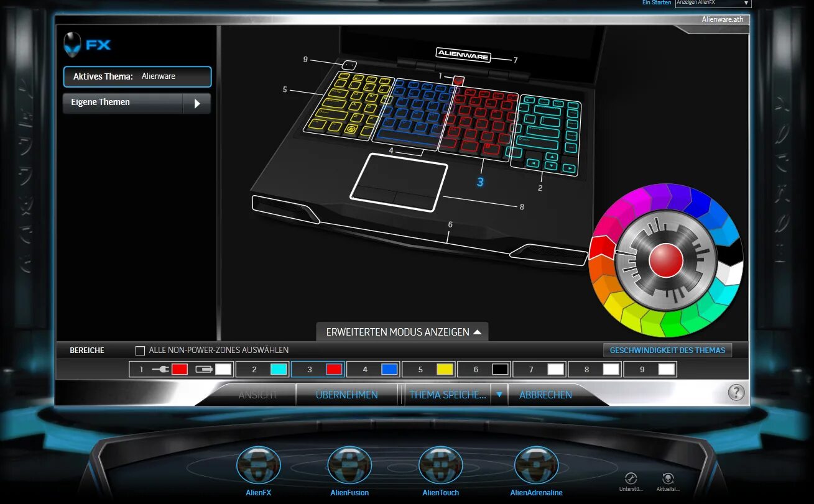
Task: Click the Abbrechen button
Action: point(545,395)
